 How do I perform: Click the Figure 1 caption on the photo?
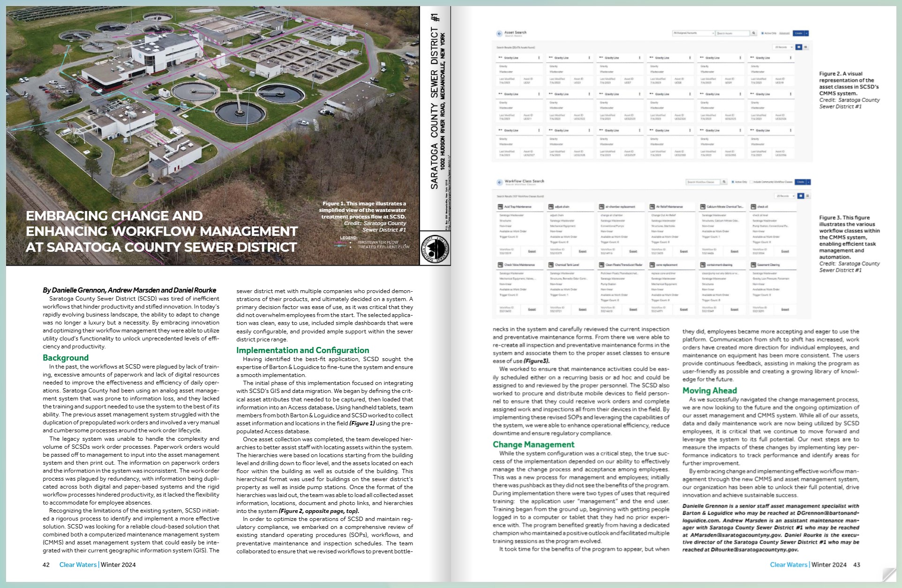pos(362,217)
